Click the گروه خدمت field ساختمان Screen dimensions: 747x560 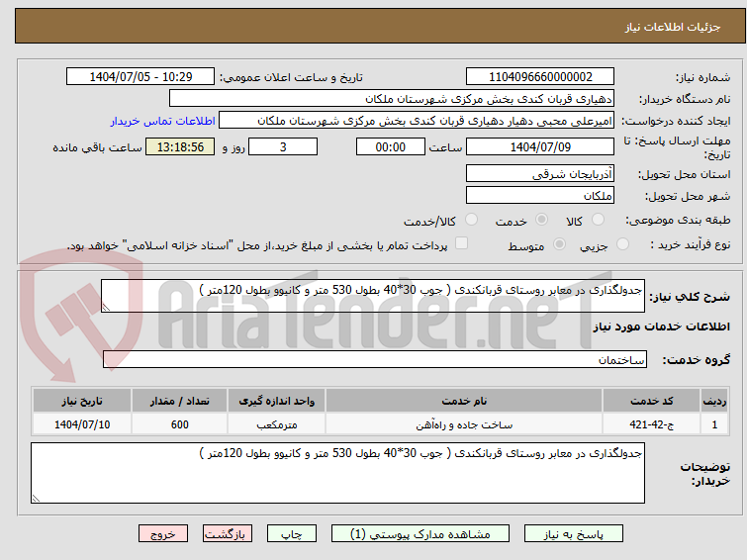pyautogui.click(x=374, y=359)
